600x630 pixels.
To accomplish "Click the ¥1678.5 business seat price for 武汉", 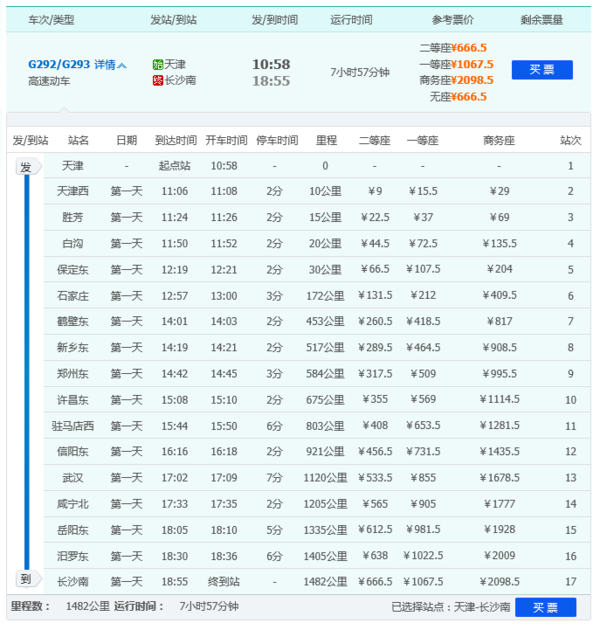I will [500, 478].
